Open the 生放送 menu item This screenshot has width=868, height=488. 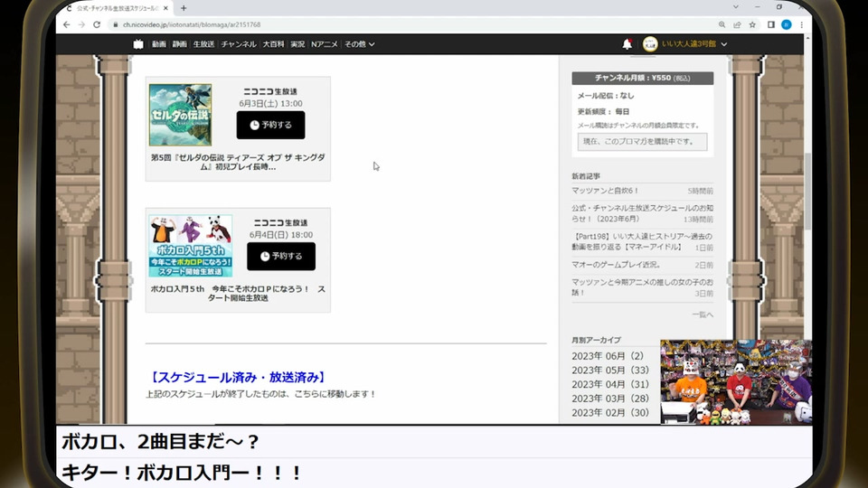(x=203, y=44)
